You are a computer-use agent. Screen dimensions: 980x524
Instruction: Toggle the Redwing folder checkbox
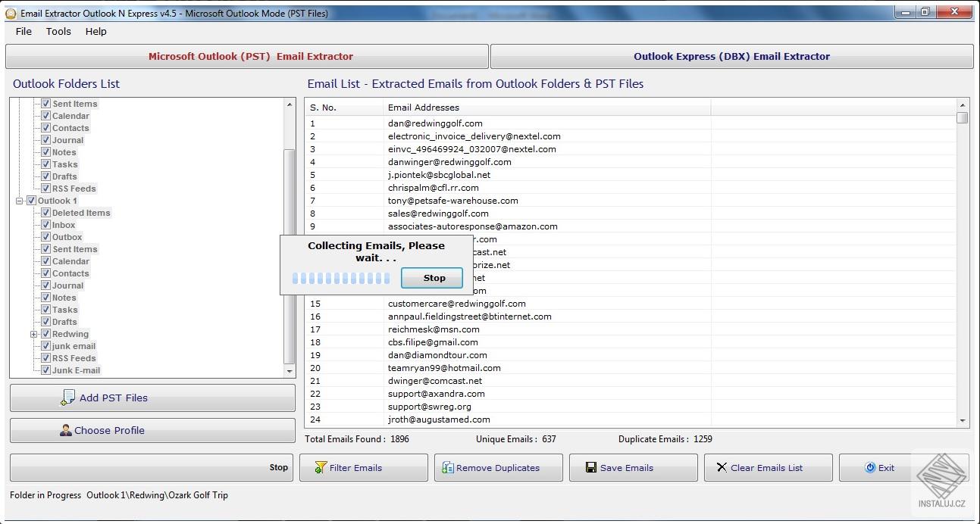click(45, 334)
